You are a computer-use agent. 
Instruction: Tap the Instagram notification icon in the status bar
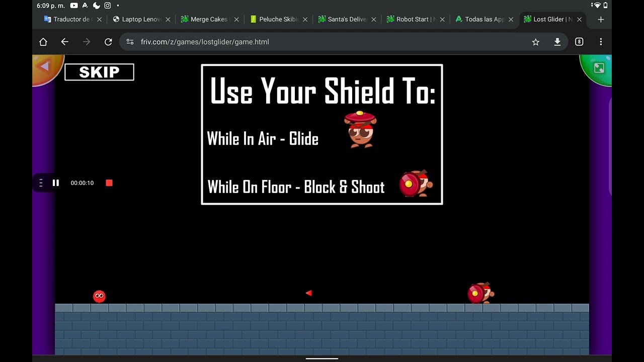(x=108, y=6)
